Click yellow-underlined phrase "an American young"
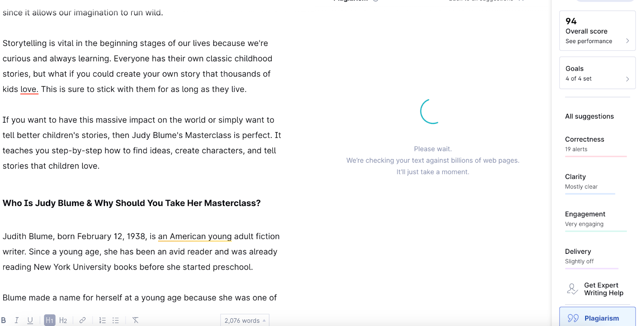 tap(195, 237)
